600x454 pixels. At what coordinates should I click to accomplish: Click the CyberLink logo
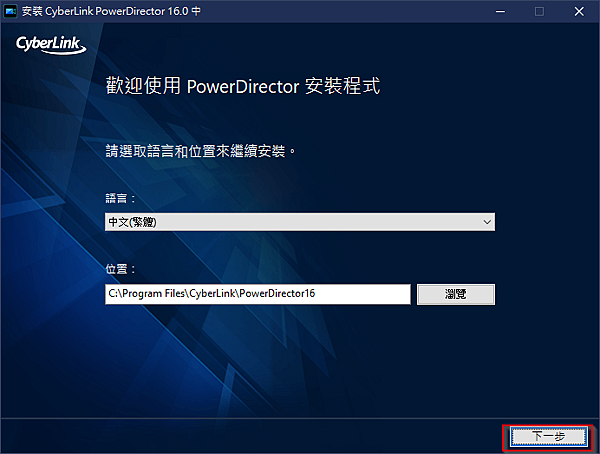point(51,45)
